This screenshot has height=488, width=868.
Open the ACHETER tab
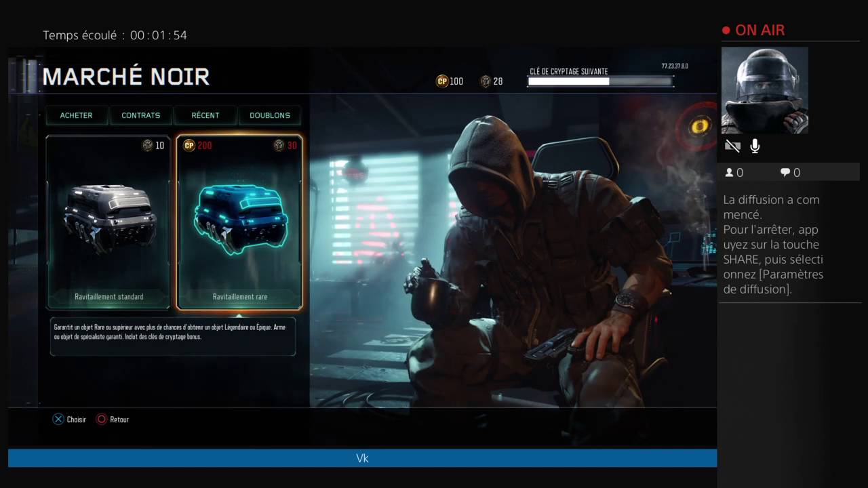(76, 115)
